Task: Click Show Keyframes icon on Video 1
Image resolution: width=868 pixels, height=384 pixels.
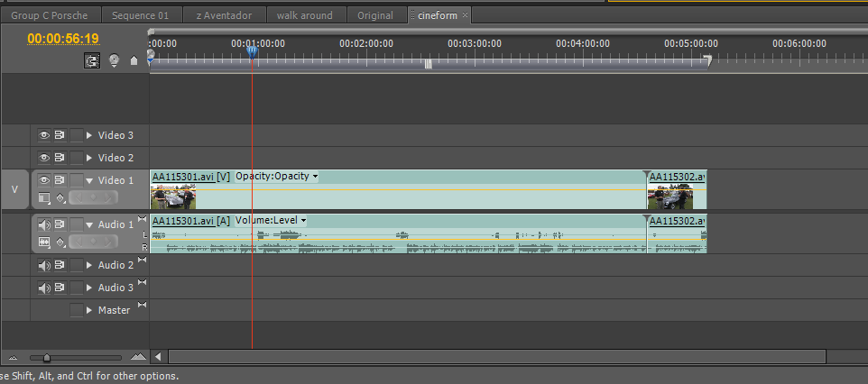Action: (60, 197)
